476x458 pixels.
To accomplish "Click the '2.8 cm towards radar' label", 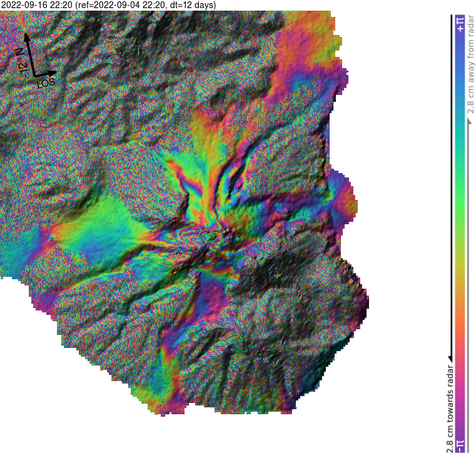I will tap(450, 409).
